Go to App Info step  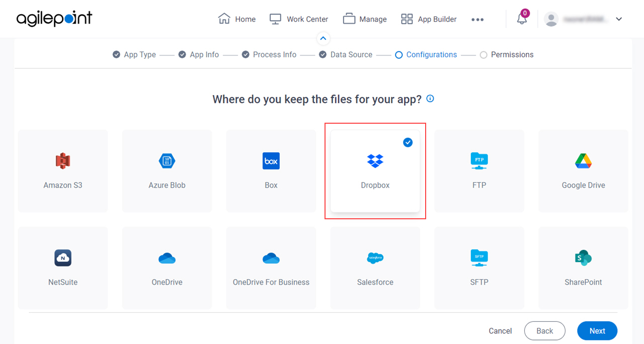199,55
